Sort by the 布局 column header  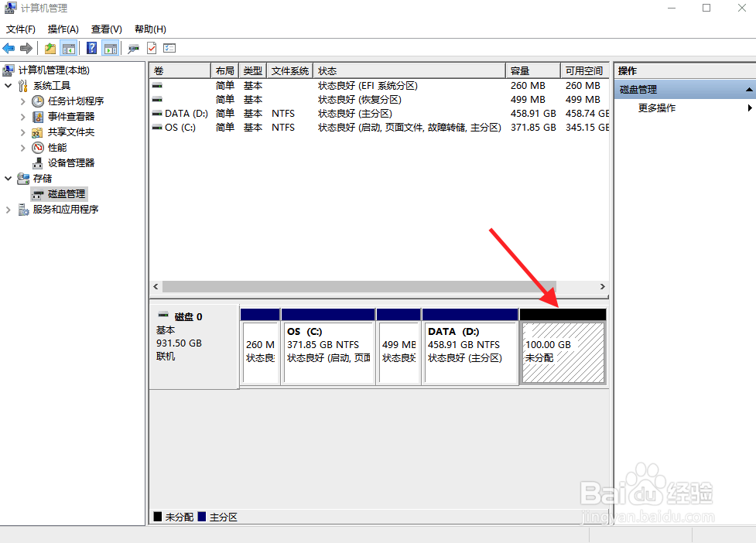(224, 71)
